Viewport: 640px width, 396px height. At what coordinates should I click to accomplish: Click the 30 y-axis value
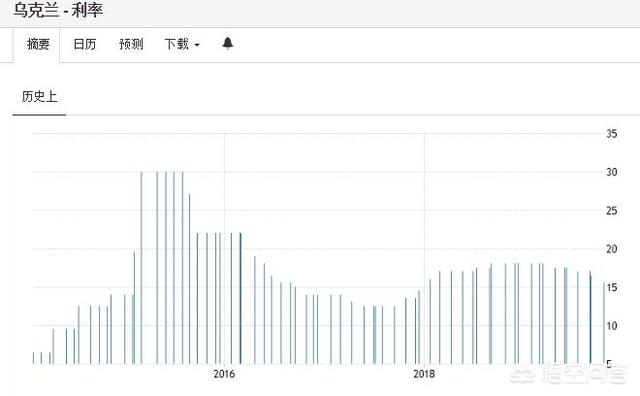pos(611,172)
